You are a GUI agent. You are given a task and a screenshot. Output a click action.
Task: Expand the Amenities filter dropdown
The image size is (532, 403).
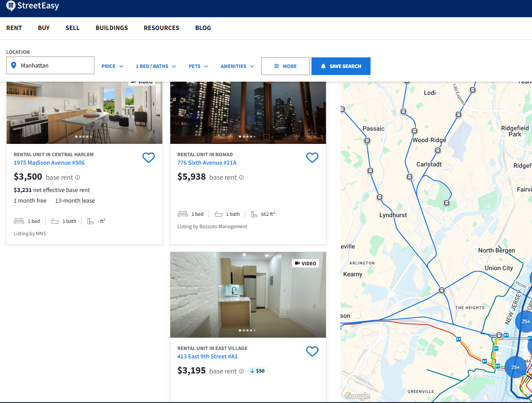pos(237,66)
